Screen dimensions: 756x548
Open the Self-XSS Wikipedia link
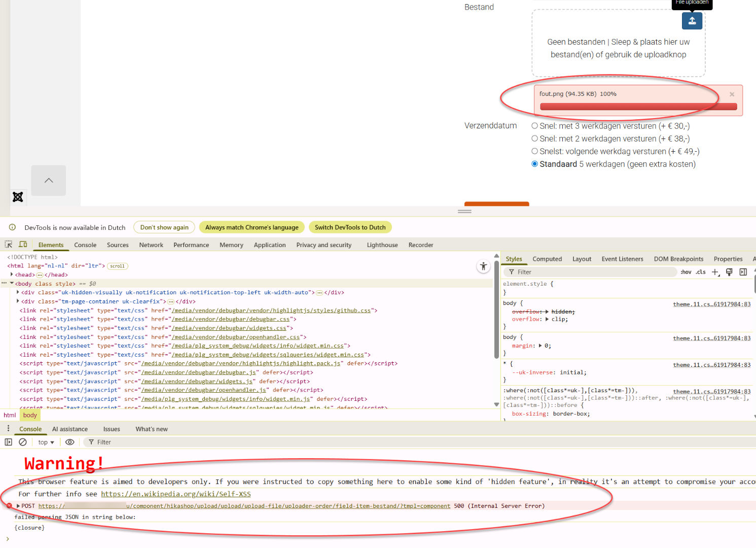[x=176, y=494]
